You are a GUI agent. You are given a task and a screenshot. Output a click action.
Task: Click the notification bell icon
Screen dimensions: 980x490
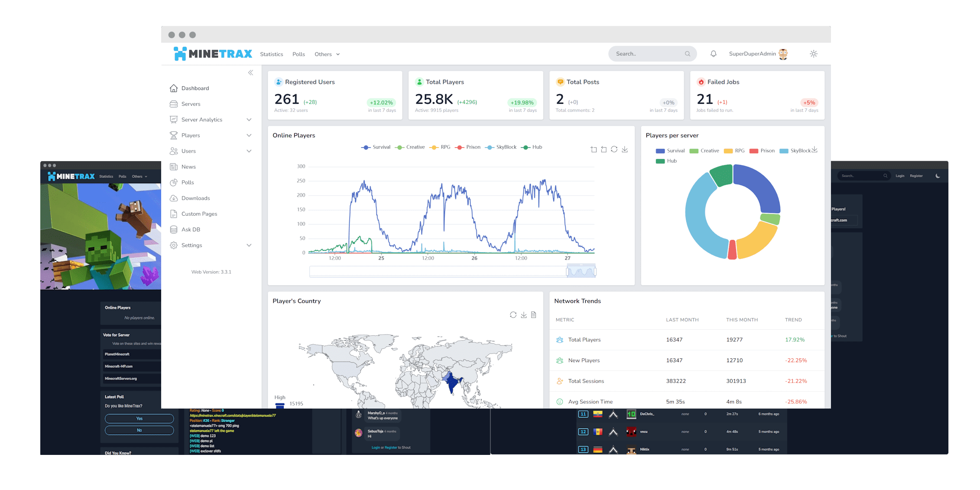(713, 54)
